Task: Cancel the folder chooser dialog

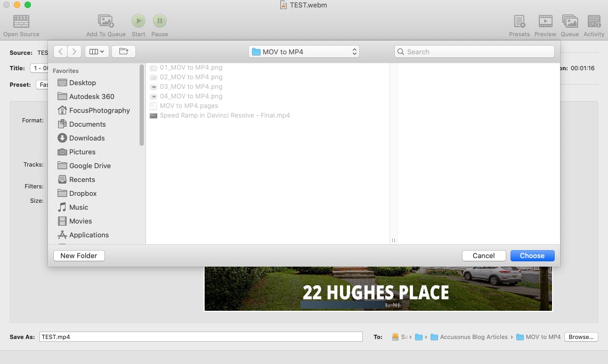Action: point(483,255)
